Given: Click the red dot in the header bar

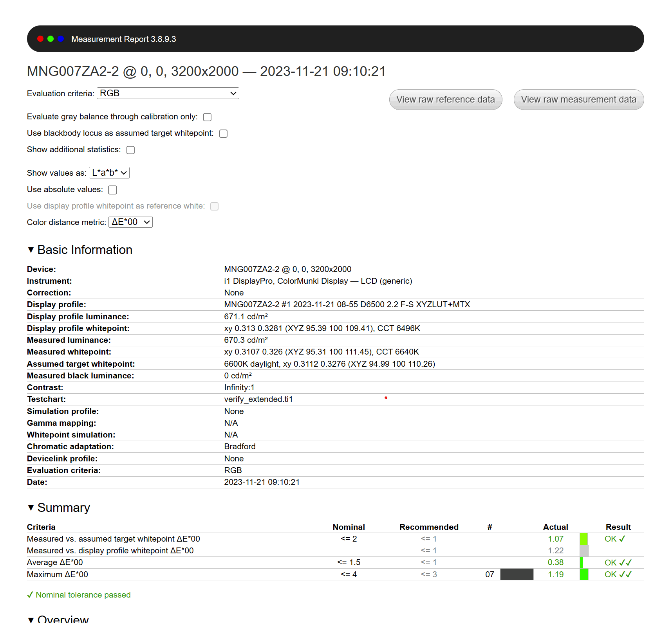Looking at the screenshot, I should [40, 39].
